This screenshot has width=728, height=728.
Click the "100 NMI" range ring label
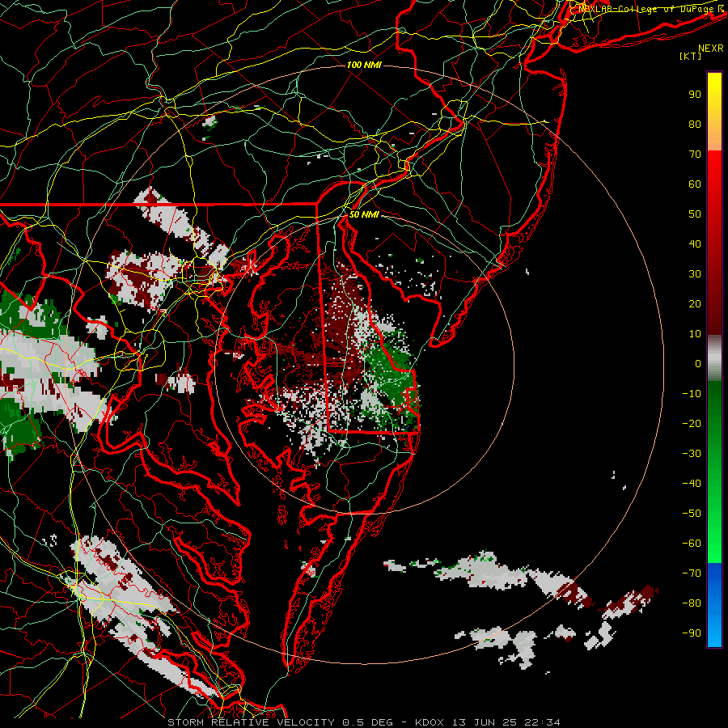pos(364,65)
